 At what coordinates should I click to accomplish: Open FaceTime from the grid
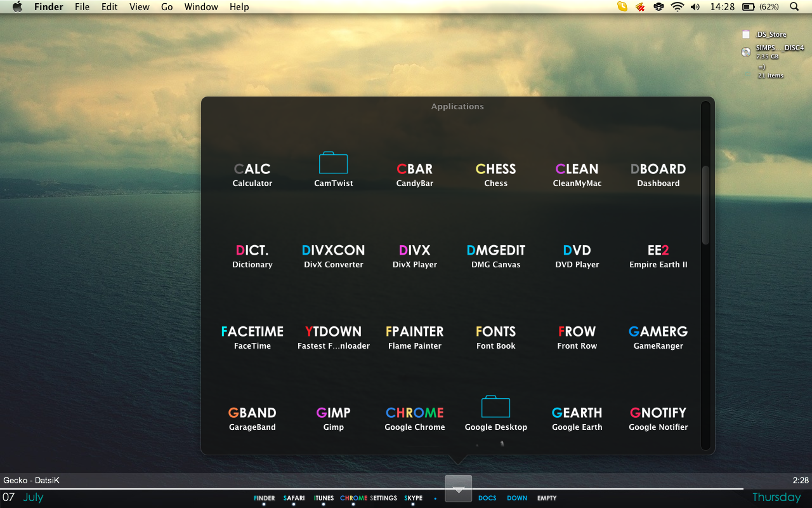click(252, 337)
